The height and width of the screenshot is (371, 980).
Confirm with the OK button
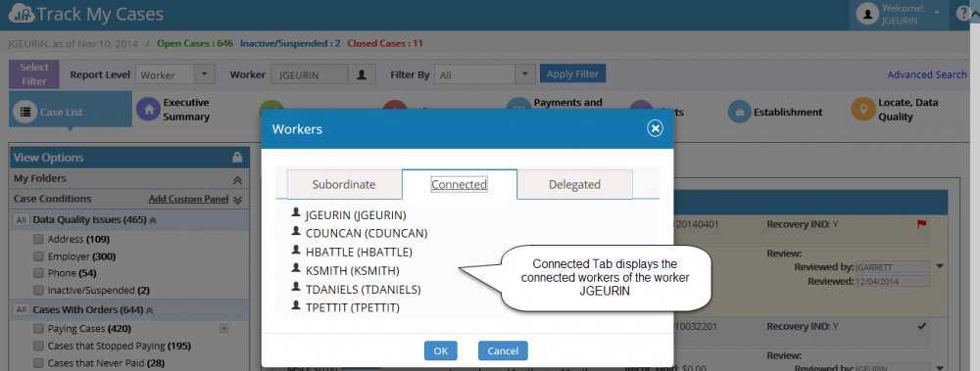pyautogui.click(x=441, y=350)
